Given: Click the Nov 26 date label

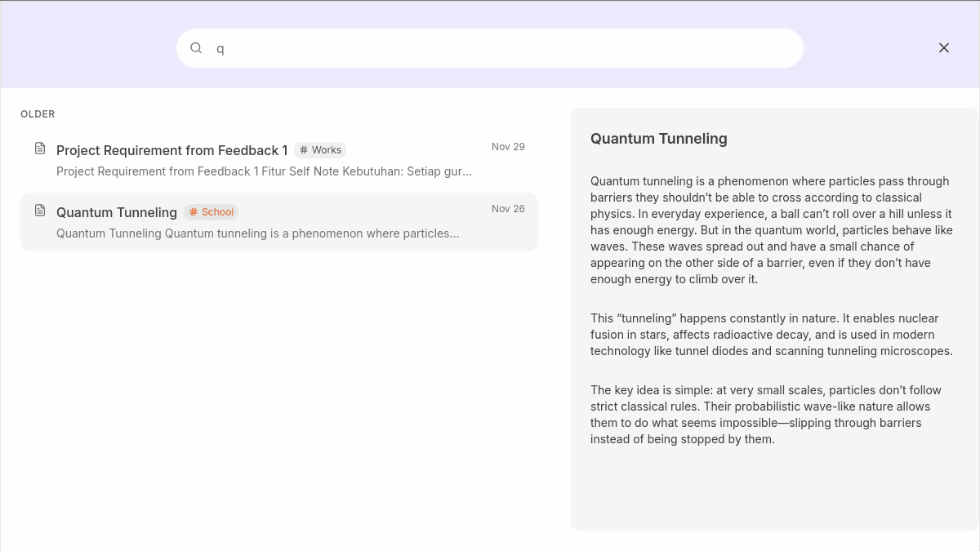Looking at the screenshot, I should [x=508, y=209].
